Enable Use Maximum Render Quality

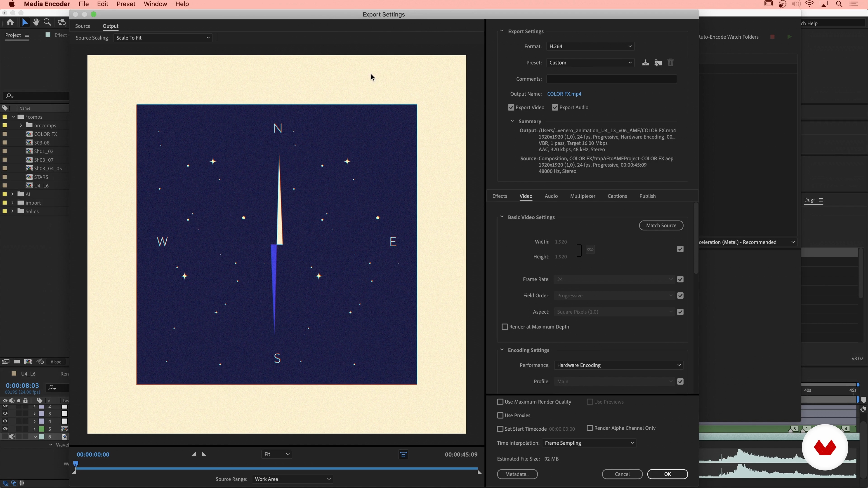pos(500,402)
